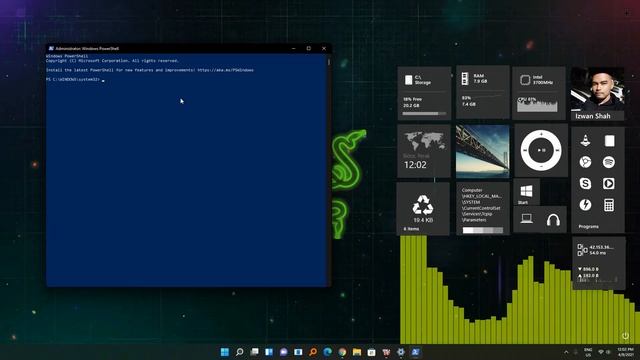Open File Explorer from the taskbar

pyautogui.click(x=357, y=352)
